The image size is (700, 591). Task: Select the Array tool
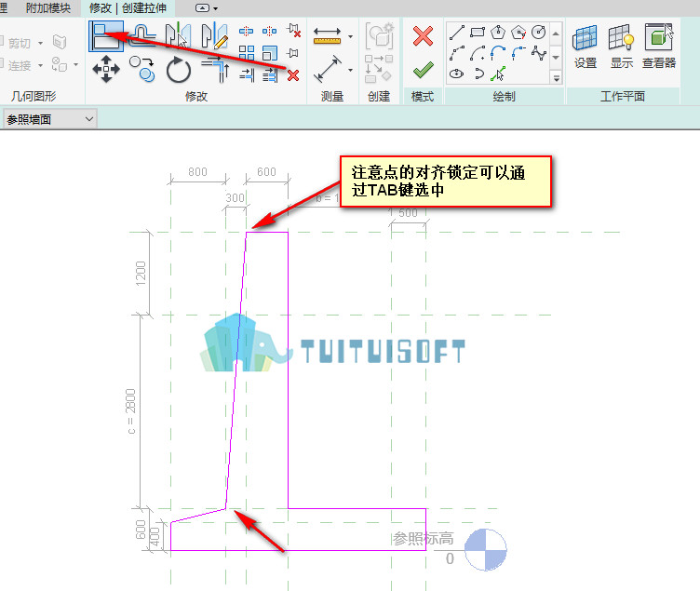(x=246, y=53)
